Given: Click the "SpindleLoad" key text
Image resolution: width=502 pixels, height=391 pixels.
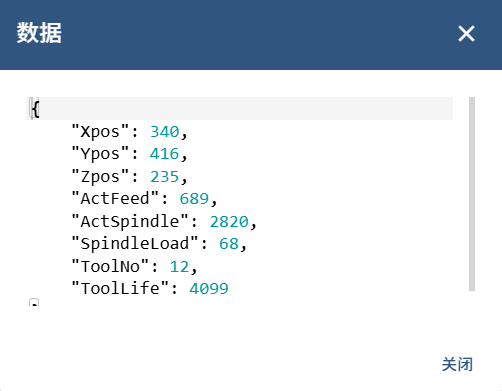Looking at the screenshot, I should (135, 244).
